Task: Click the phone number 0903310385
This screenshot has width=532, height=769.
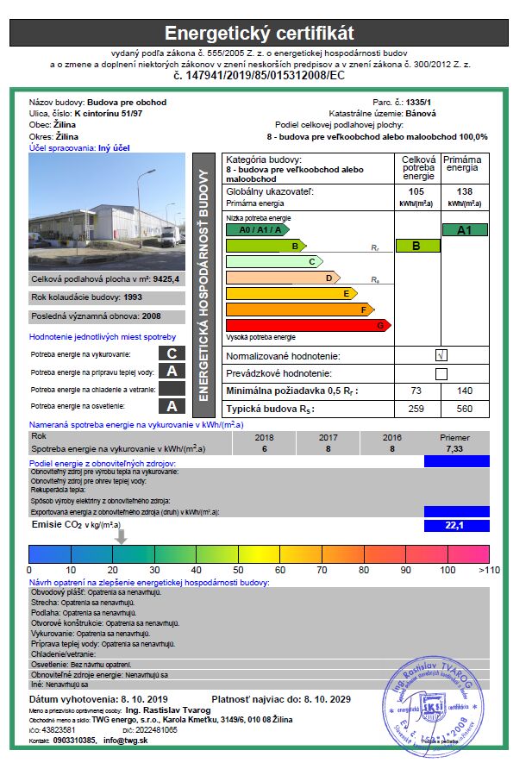Action: (74, 741)
